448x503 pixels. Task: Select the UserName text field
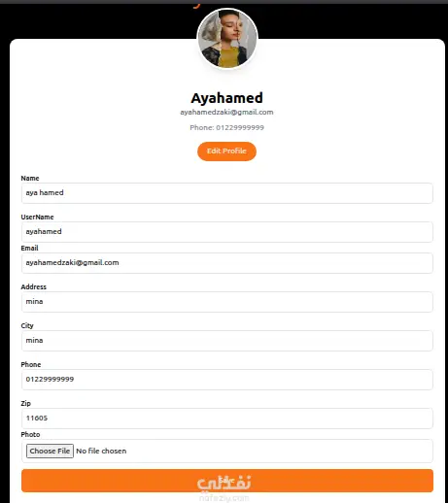click(226, 232)
